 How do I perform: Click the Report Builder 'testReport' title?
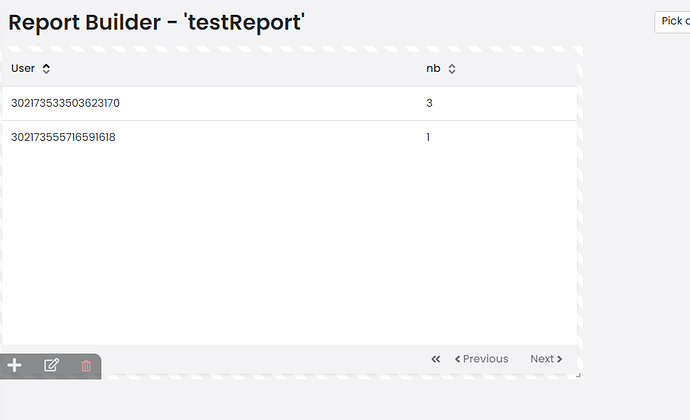156,22
